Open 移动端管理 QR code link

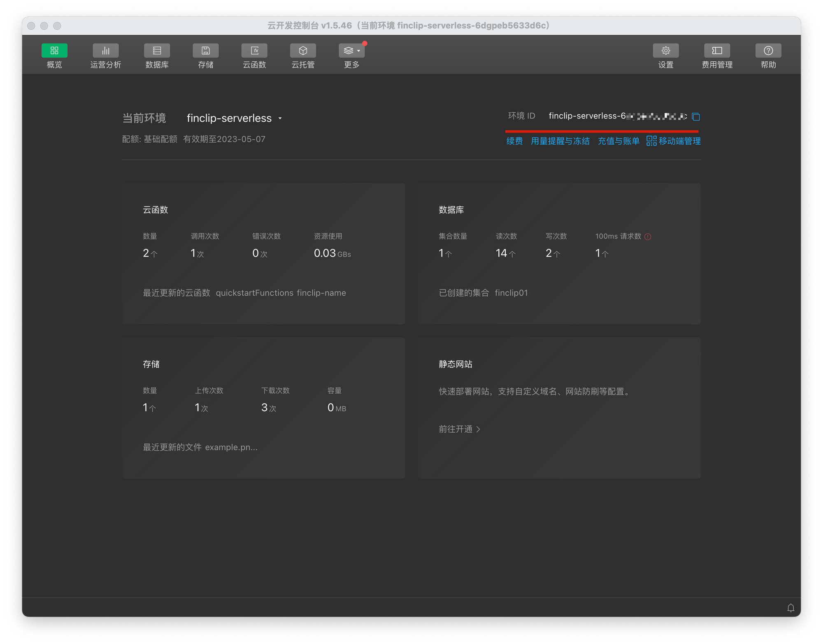[674, 141]
